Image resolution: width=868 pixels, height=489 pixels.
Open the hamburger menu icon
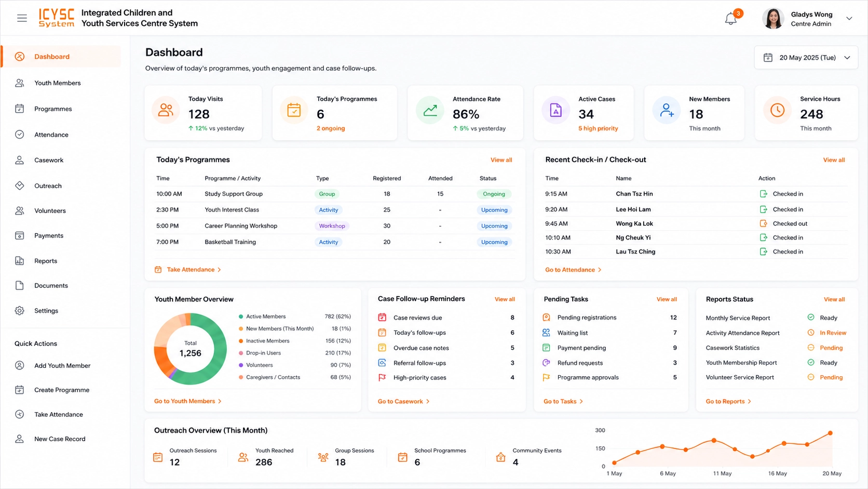coord(22,18)
